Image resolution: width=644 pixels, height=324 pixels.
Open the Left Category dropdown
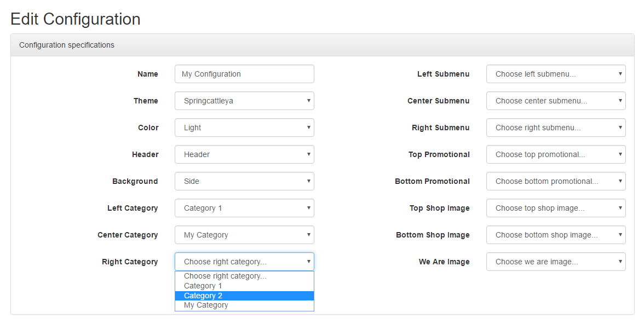pos(244,208)
